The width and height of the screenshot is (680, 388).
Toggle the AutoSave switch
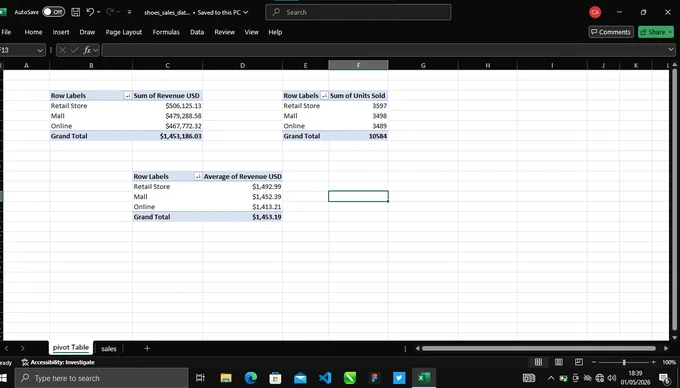(53, 12)
